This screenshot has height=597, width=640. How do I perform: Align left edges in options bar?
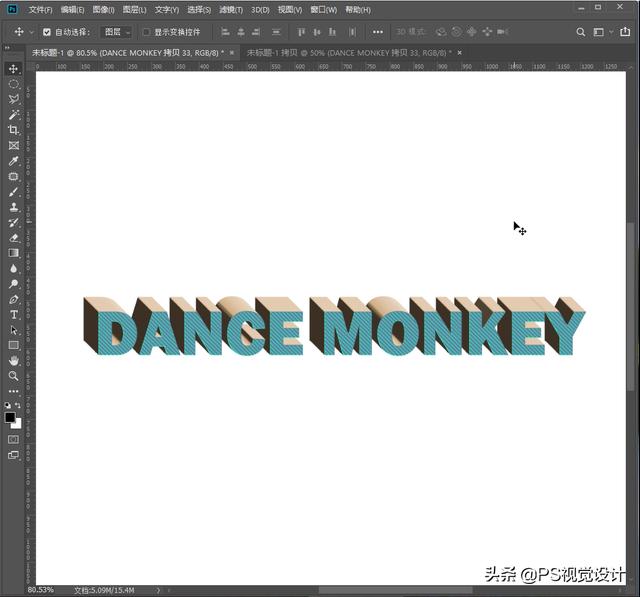tap(225, 32)
